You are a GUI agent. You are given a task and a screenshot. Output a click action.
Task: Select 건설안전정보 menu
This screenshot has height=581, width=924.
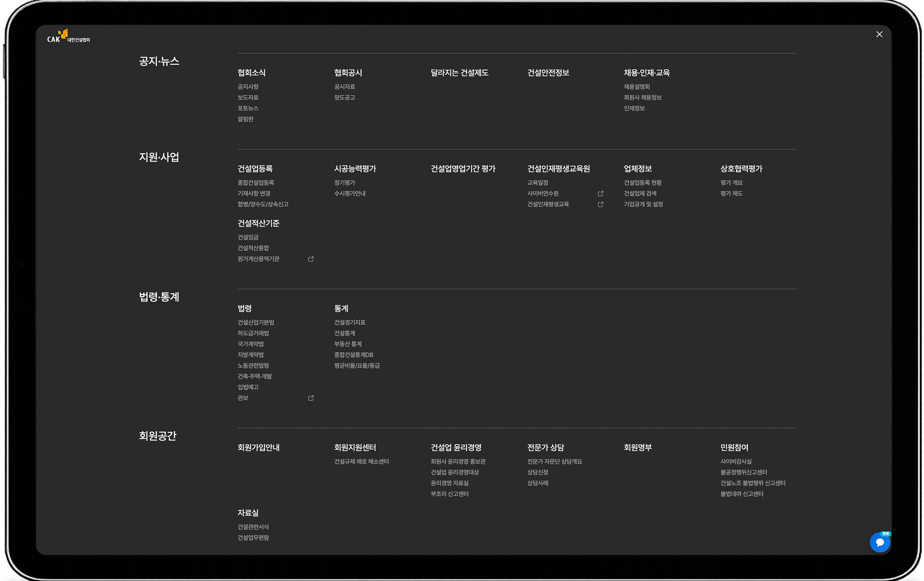(548, 73)
